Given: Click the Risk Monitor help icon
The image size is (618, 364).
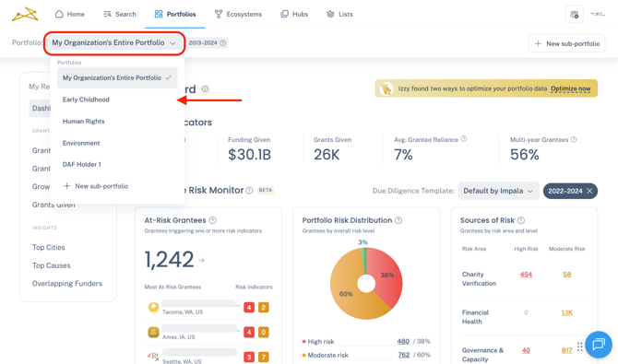Looking at the screenshot, I should point(249,191).
